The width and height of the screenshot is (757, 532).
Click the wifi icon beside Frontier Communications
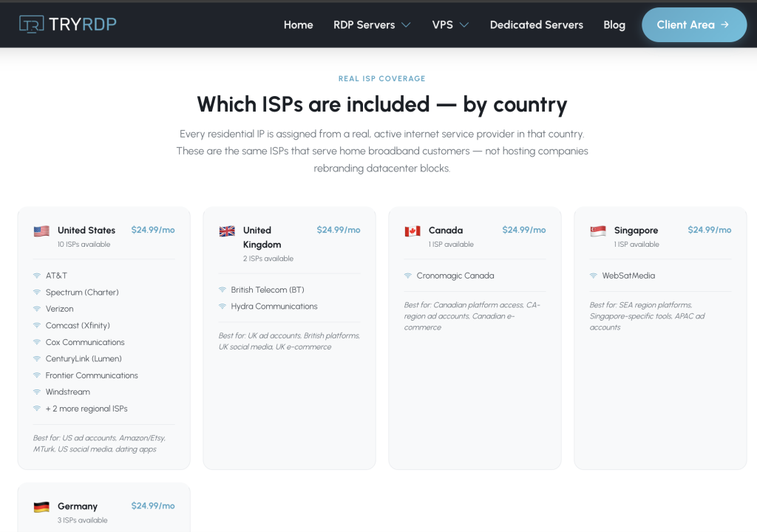tap(37, 375)
